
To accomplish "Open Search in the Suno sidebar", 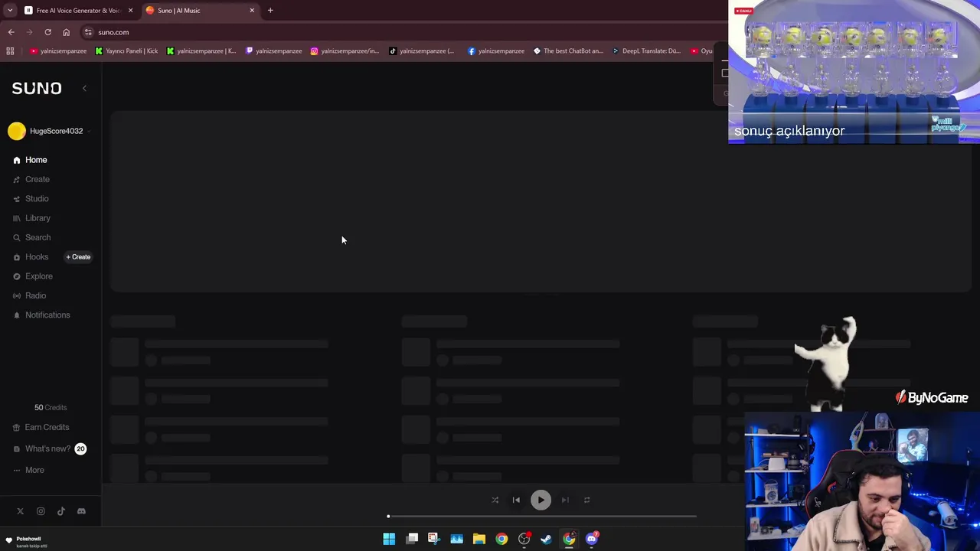I will 31,237.
